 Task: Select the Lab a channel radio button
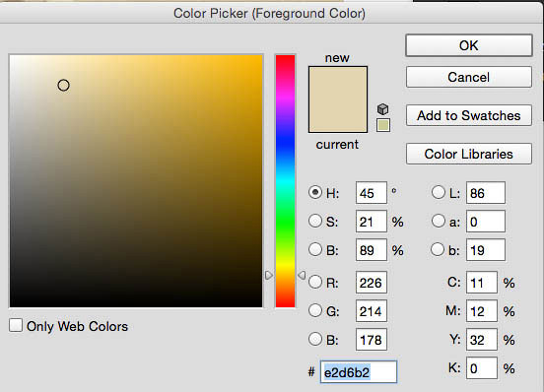[x=439, y=221]
